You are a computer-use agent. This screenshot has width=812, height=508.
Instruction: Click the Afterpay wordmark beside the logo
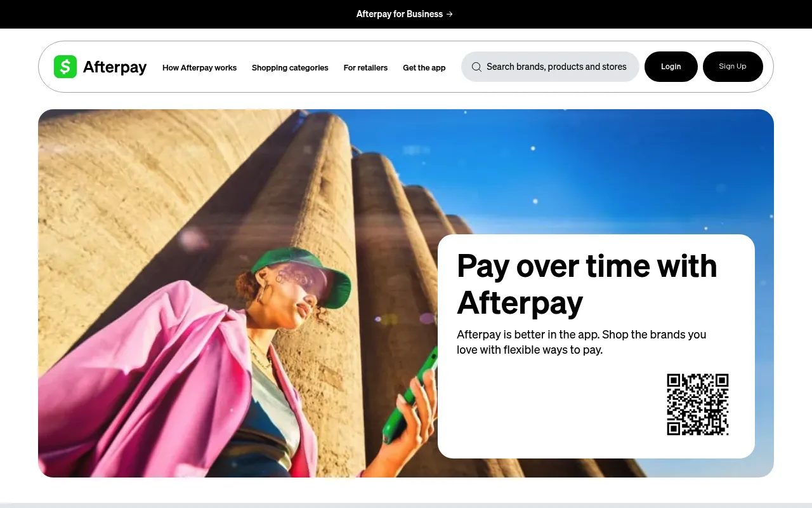[115, 67]
